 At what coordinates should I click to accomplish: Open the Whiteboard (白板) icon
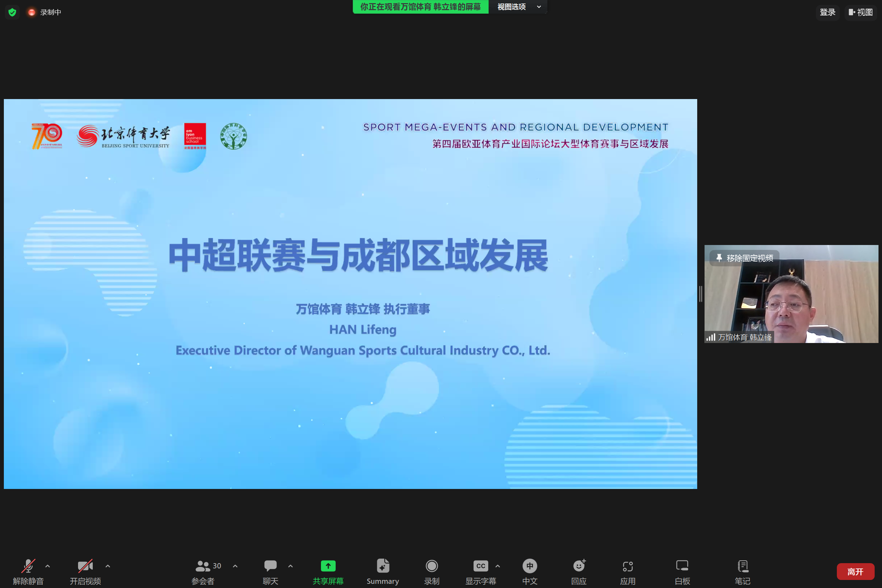682,566
